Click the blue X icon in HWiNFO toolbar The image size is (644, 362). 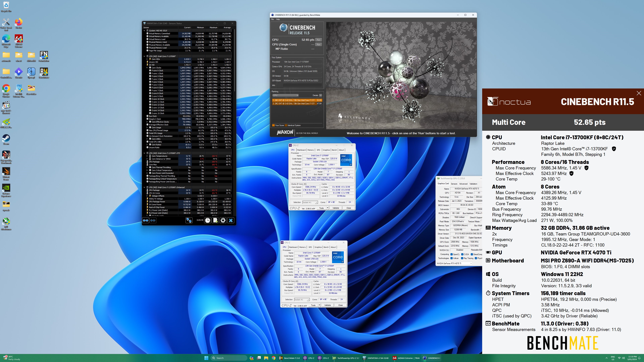pos(231,220)
